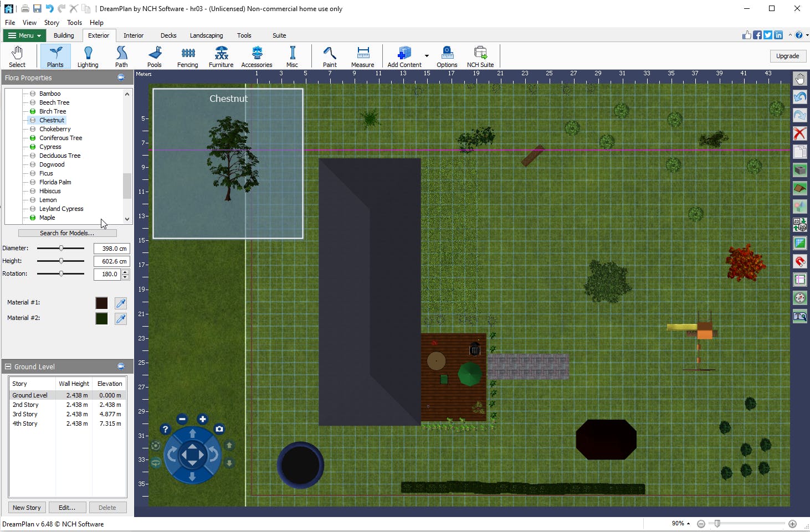Increase rotation with the up stepper

click(125, 271)
